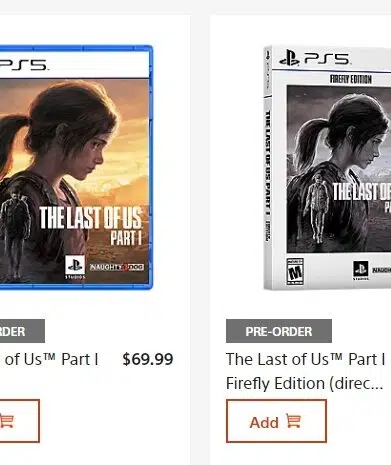The width and height of the screenshot is (391, 465).
Task: Click the $69.99 price label
Action: 148,359
